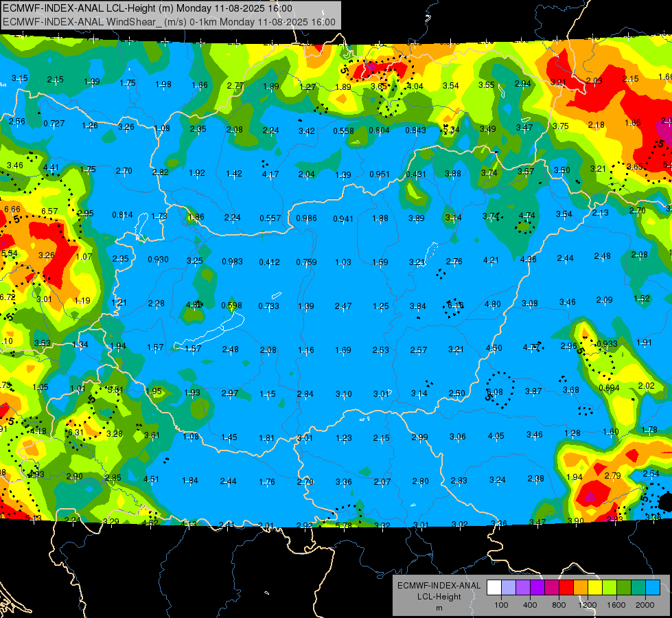The width and height of the screenshot is (672, 618).
Task: Click the wind shear value 4.04
Action: coord(415,87)
